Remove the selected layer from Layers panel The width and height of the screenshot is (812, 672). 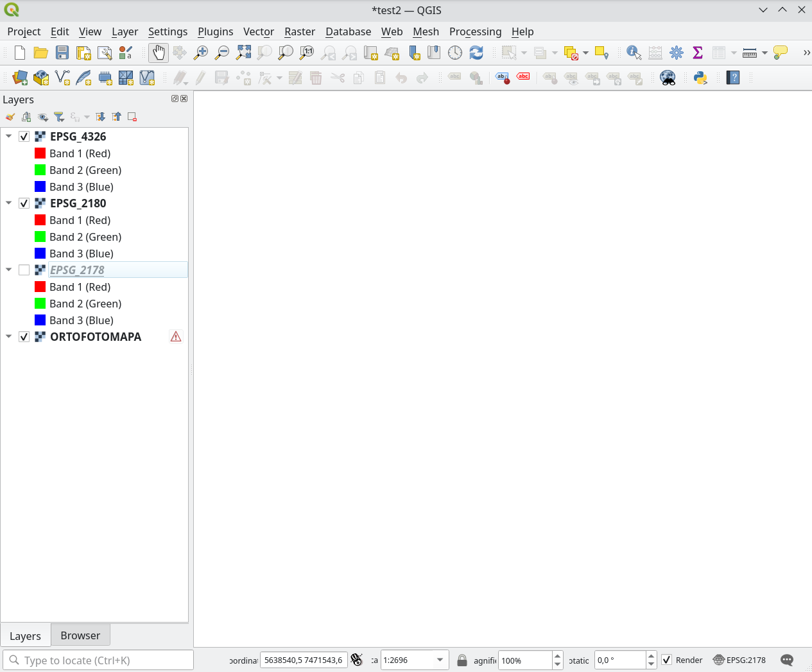[132, 117]
